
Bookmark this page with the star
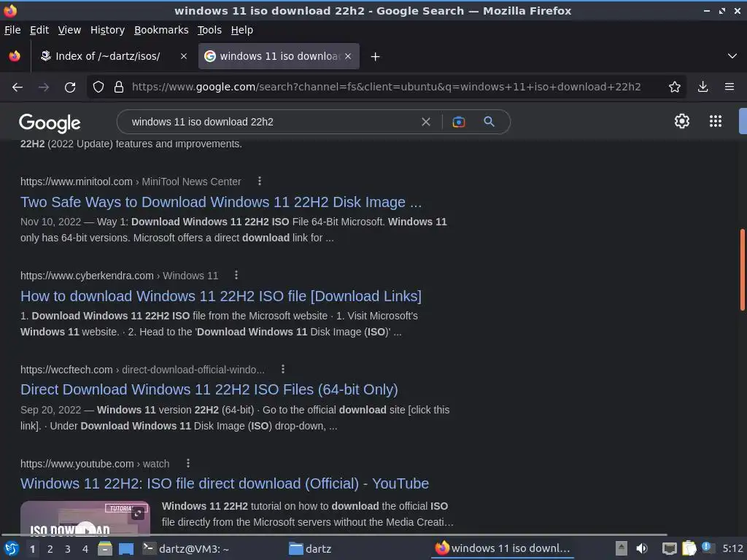click(x=675, y=87)
